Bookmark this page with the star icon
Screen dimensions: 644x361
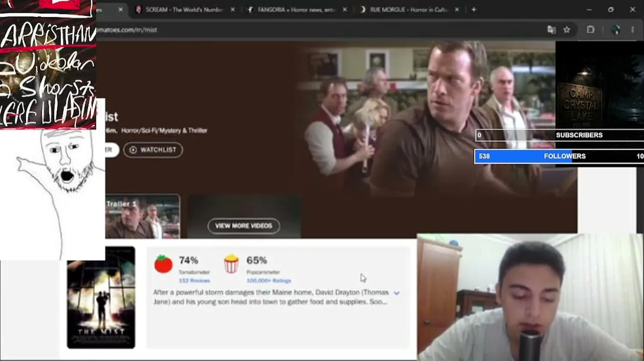tap(567, 30)
